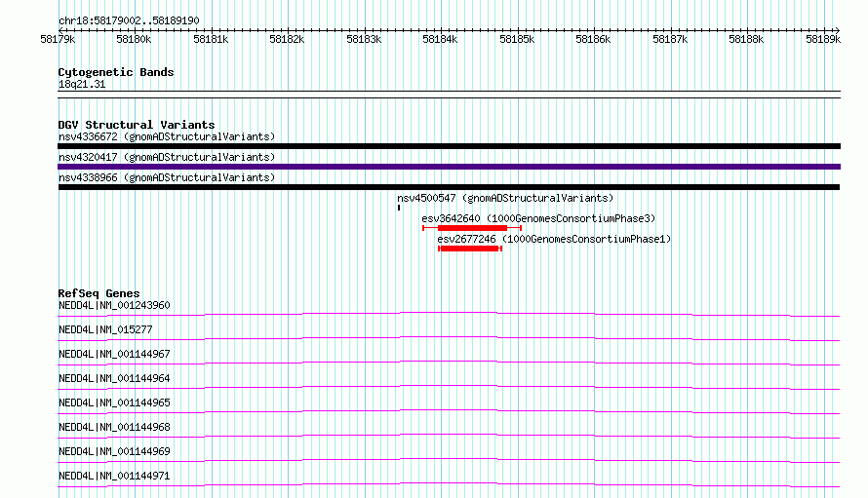Click the magenta line for NM_001144969
This screenshot has height=498, width=868.
point(449,460)
